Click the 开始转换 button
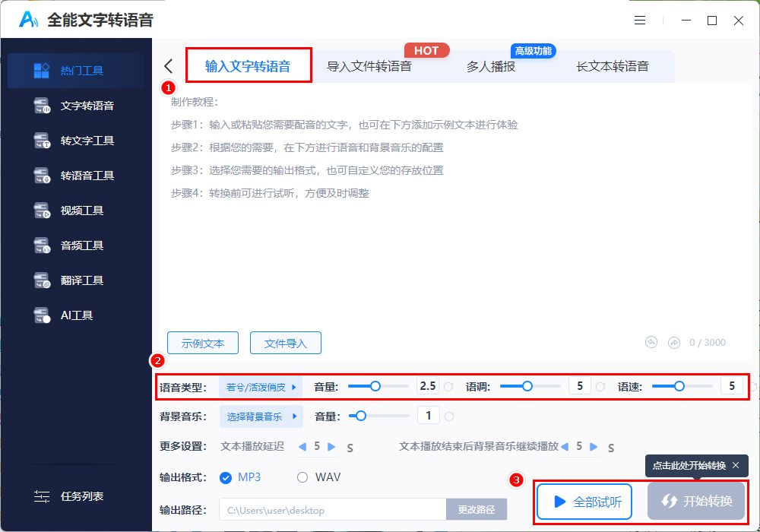 (x=696, y=501)
